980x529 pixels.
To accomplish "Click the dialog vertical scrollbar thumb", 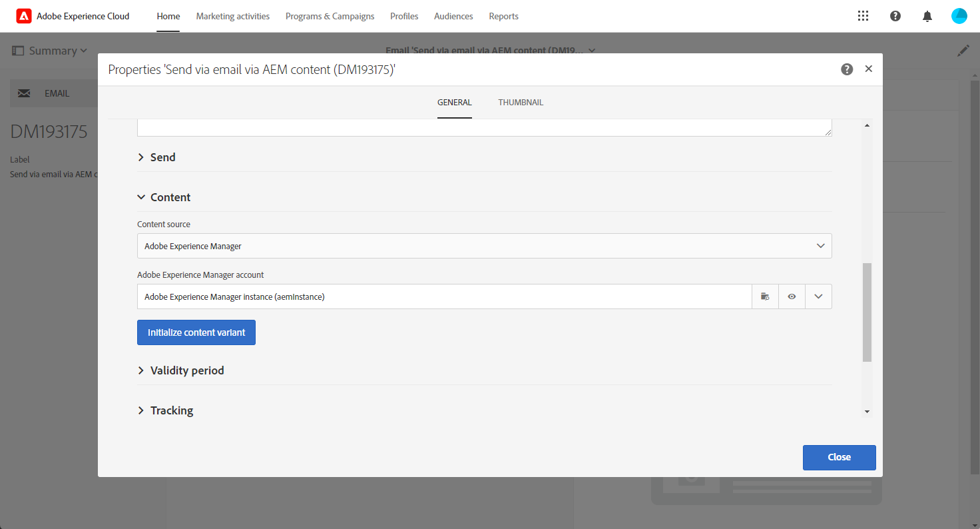I will tap(867, 312).
